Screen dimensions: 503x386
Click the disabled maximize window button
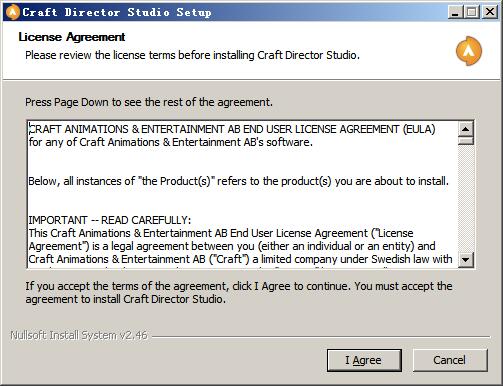pos(472,12)
